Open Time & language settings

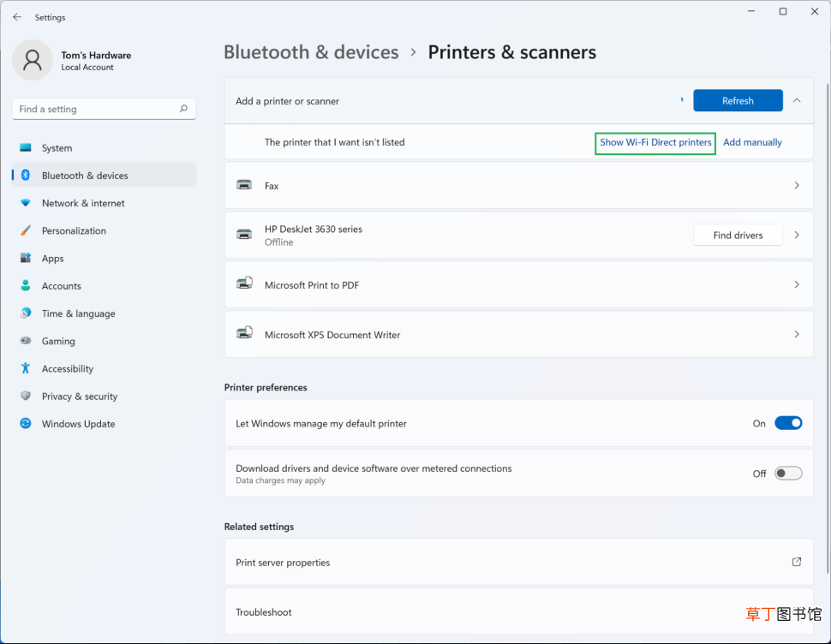pos(105,313)
